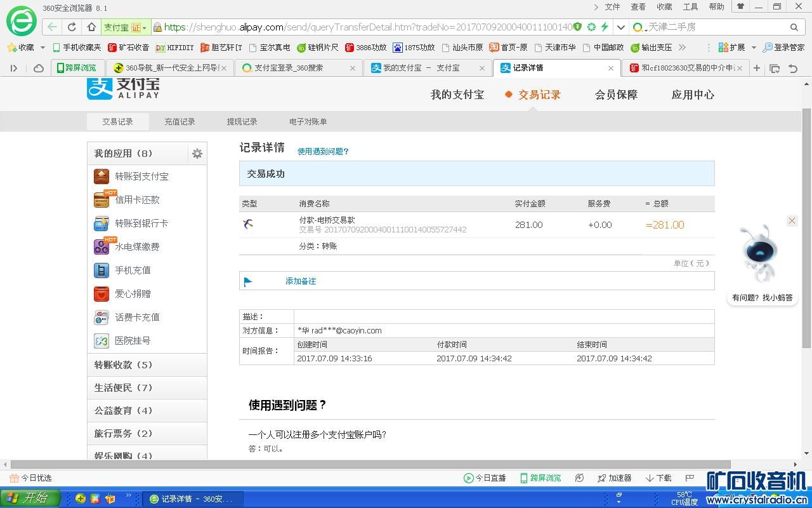
Task: Open browser 帮助 menu
Action: tap(716, 7)
